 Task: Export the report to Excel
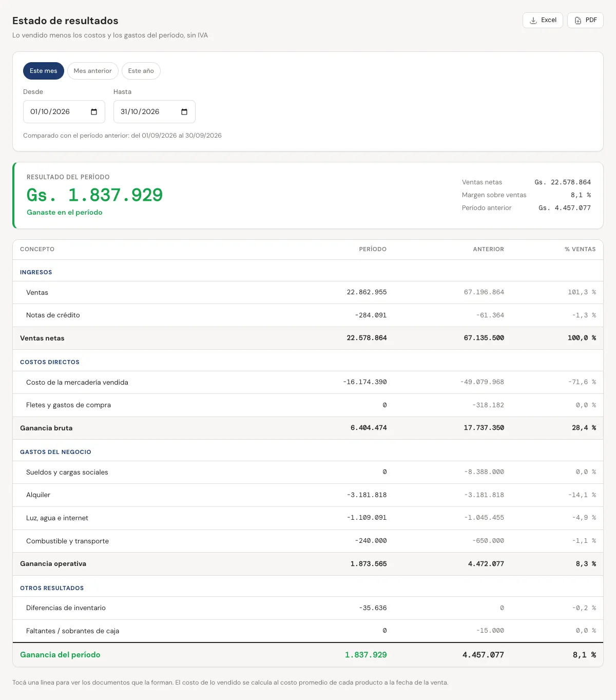[543, 20]
